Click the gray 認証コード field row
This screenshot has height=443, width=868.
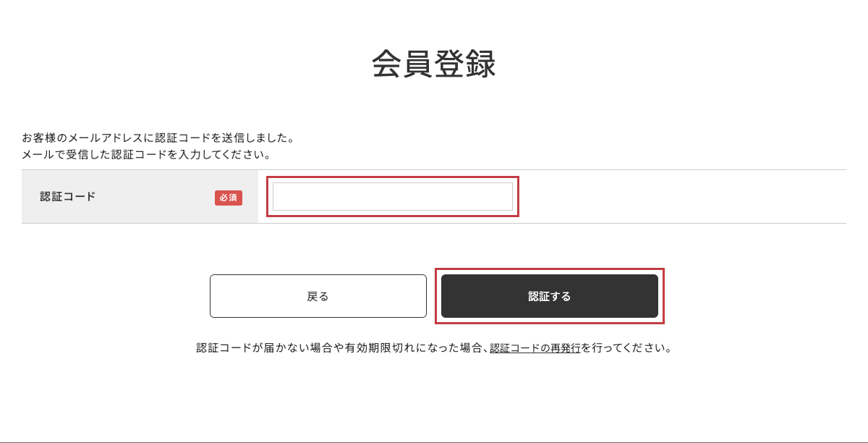pos(137,197)
